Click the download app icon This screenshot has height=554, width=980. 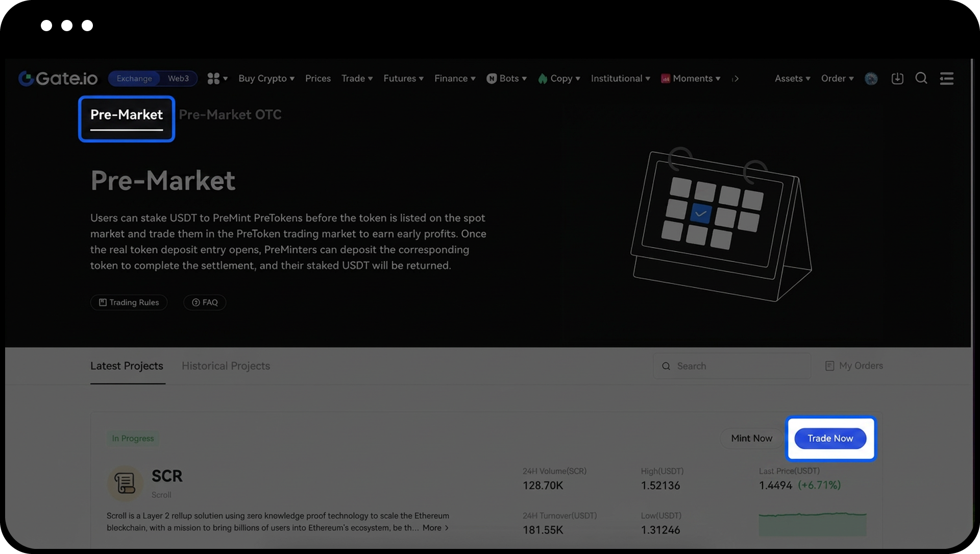(897, 78)
